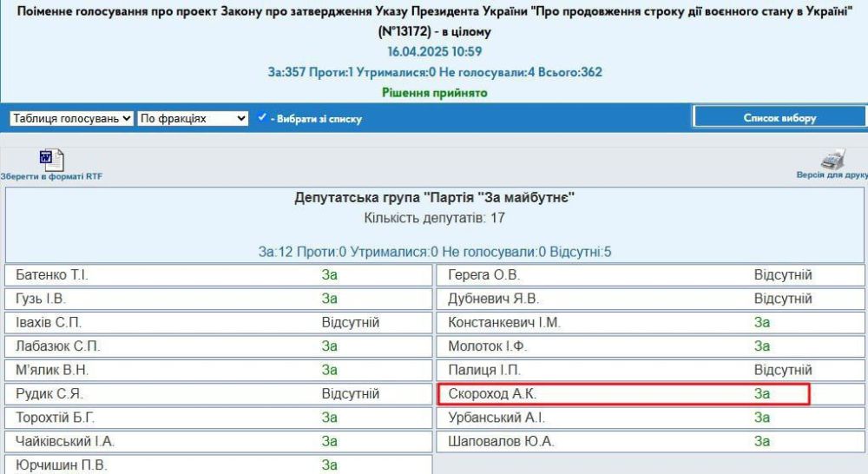Click the Word RTF document icon
The width and height of the screenshot is (868, 474).
point(50,160)
